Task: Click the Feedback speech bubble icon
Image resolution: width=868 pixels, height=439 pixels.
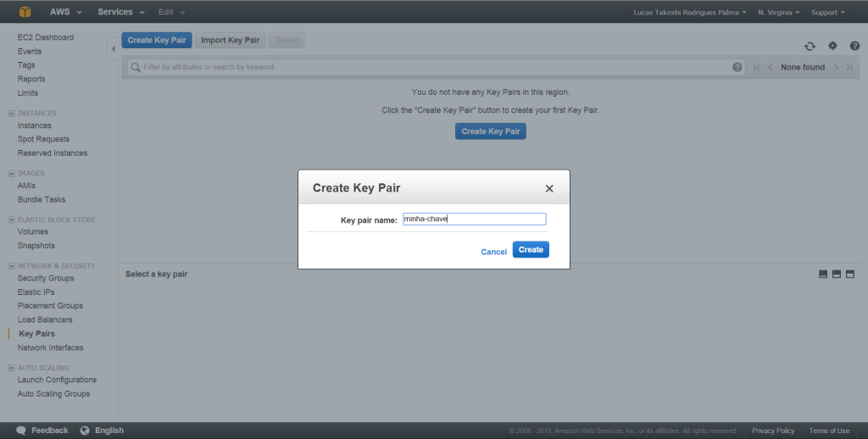Action: coord(21,431)
